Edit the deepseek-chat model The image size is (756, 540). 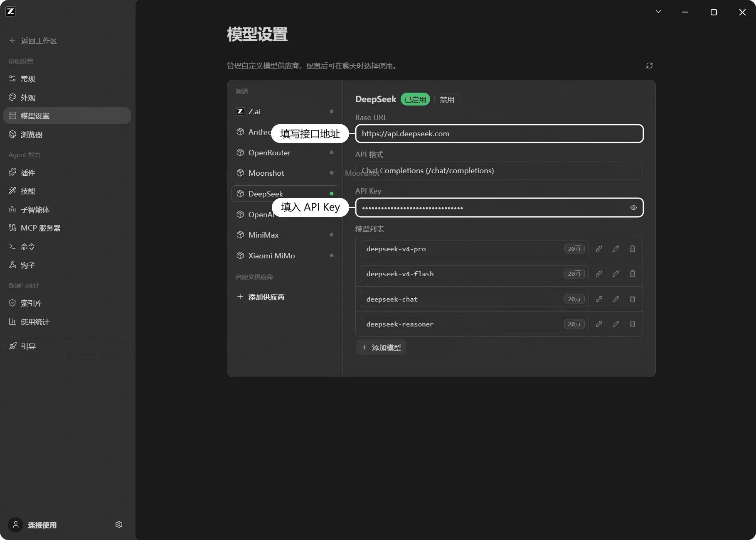(x=616, y=299)
